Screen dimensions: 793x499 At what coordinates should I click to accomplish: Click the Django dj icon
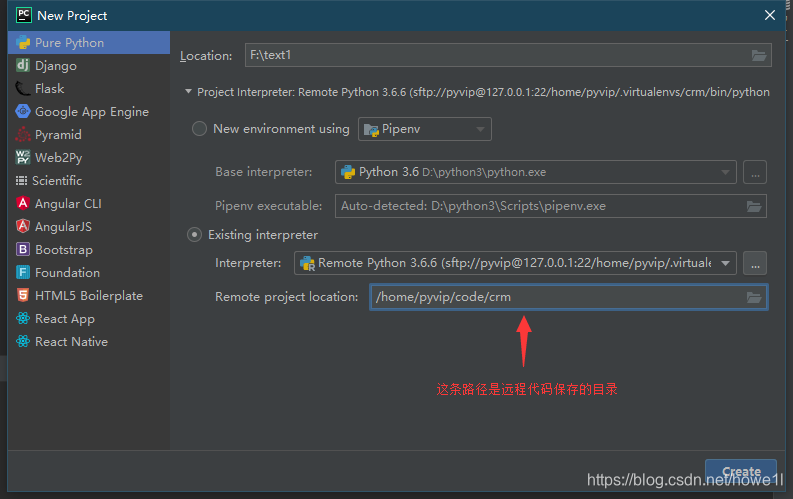point(23,65)
